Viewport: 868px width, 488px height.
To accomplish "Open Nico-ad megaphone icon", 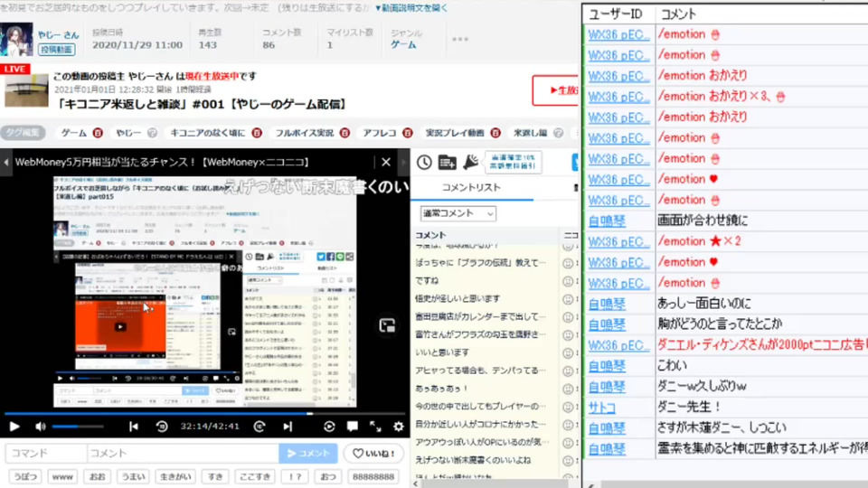I will pos(470,162).
